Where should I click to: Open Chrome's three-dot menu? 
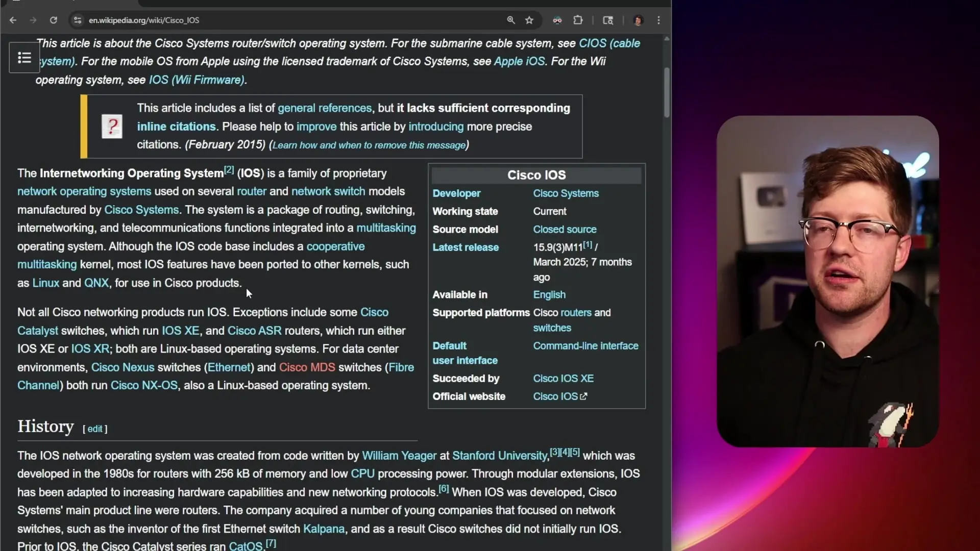tap(659, 20)
